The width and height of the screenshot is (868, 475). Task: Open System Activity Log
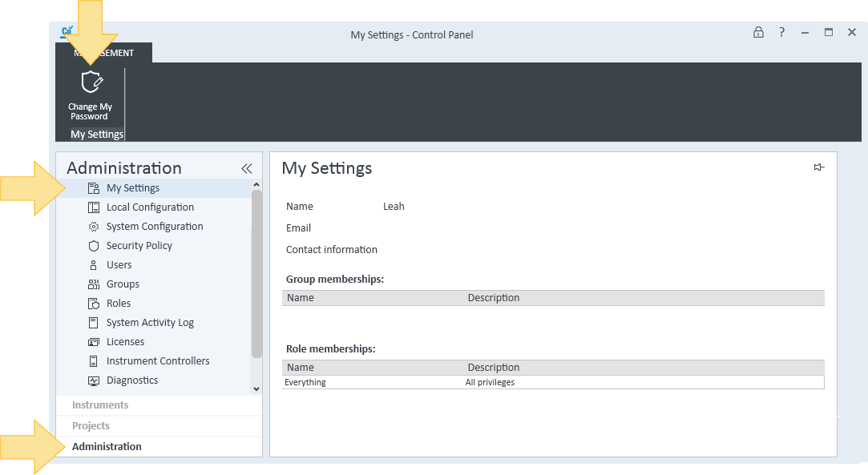tap(150, 323)
